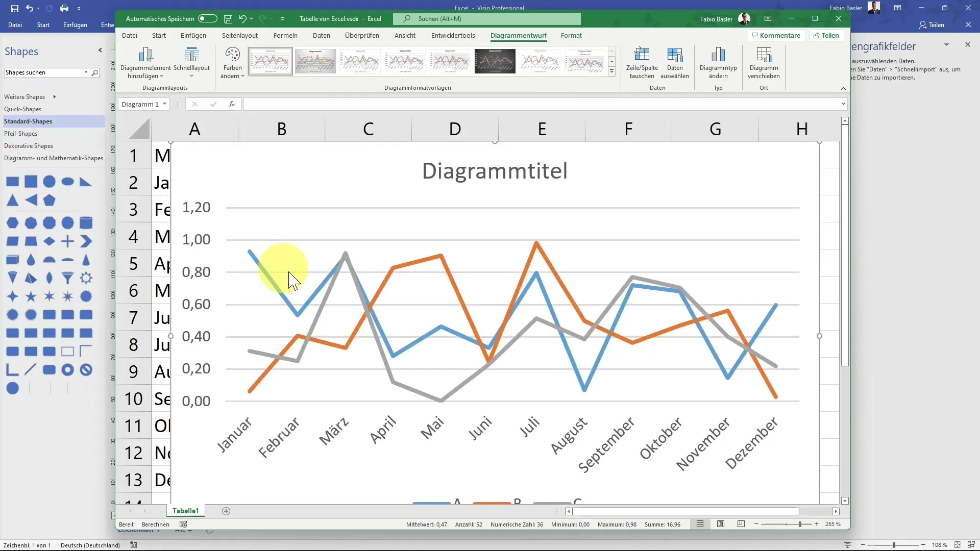
Task: Collapse the Excel ribbon
Action: [x=843, y=88]
